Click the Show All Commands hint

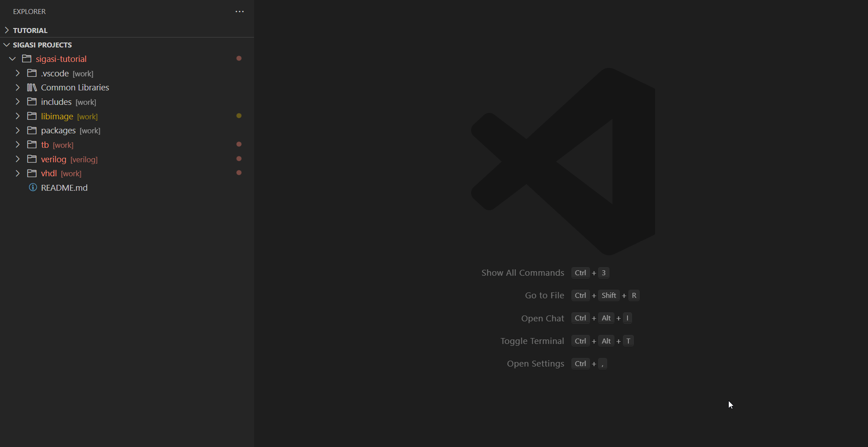(523, 273)
